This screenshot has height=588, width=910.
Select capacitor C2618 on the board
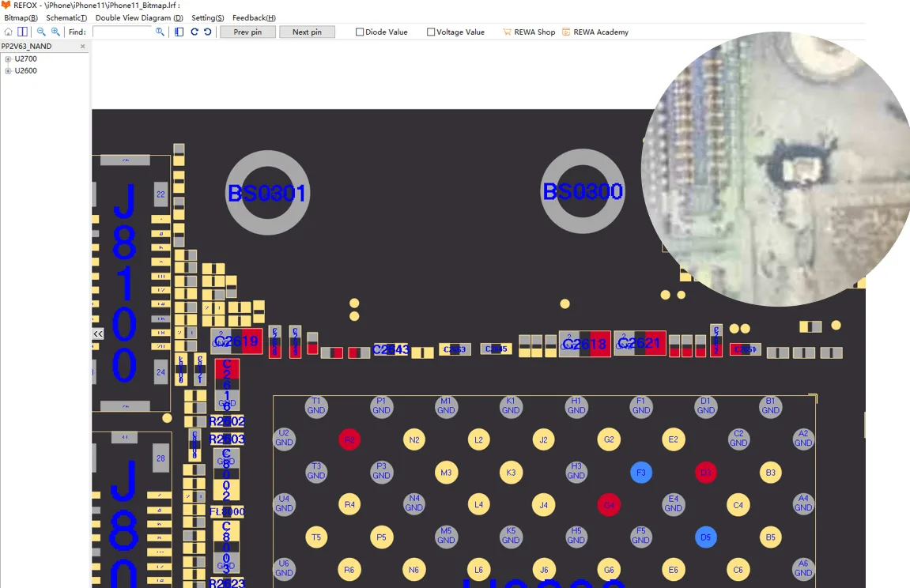[585, 344]
